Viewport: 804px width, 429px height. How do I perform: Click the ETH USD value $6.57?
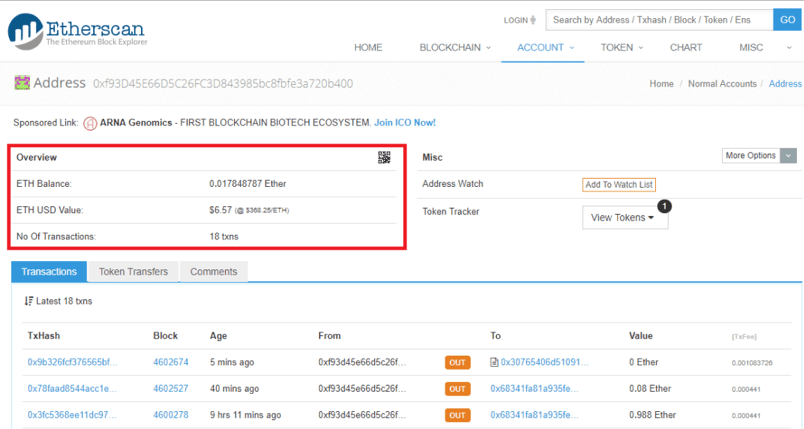click(220, 210)
